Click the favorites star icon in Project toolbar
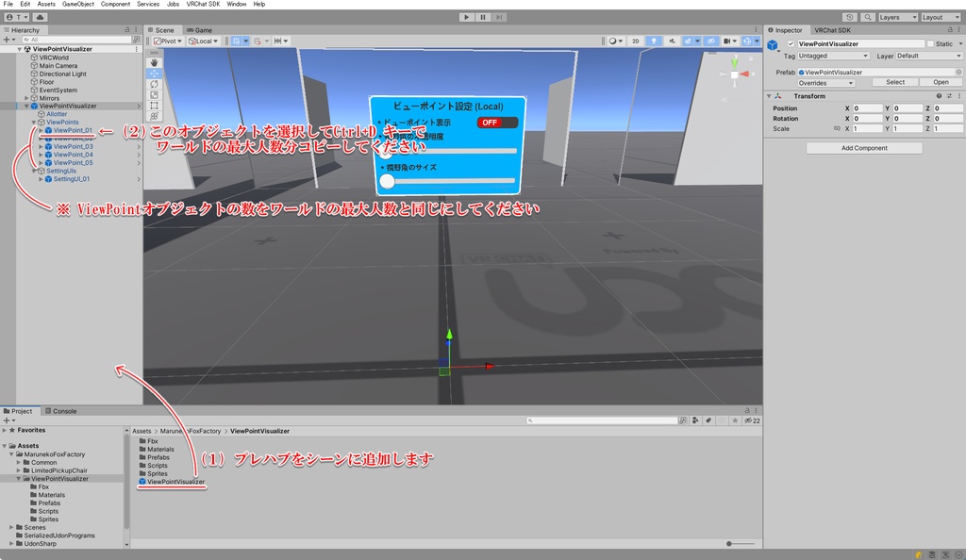 (x=734, y=420)
